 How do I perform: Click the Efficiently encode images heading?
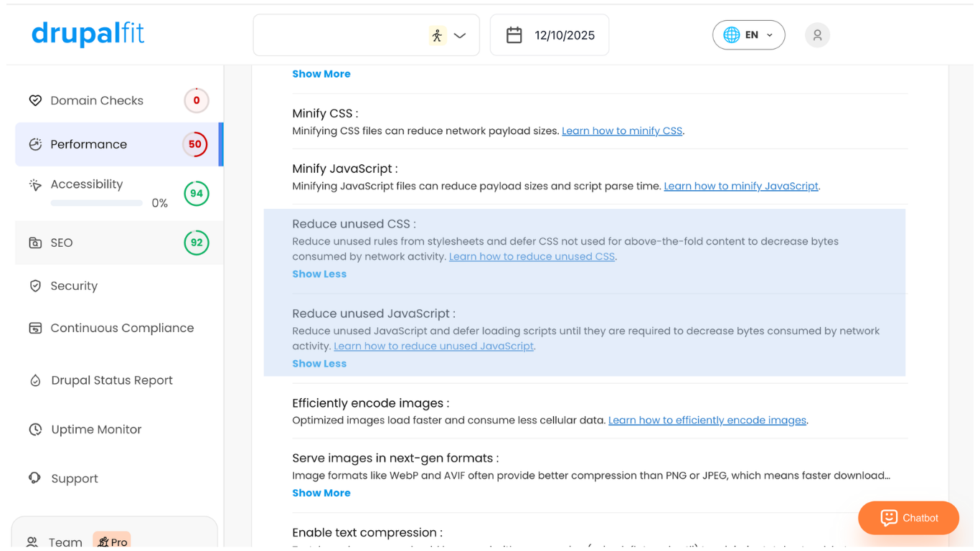tap(371, 403)
